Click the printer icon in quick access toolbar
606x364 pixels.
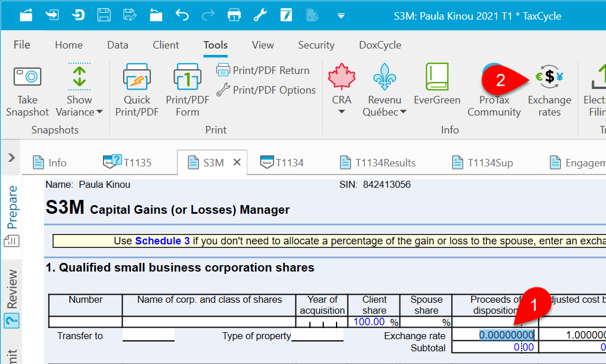pos(234,16)
